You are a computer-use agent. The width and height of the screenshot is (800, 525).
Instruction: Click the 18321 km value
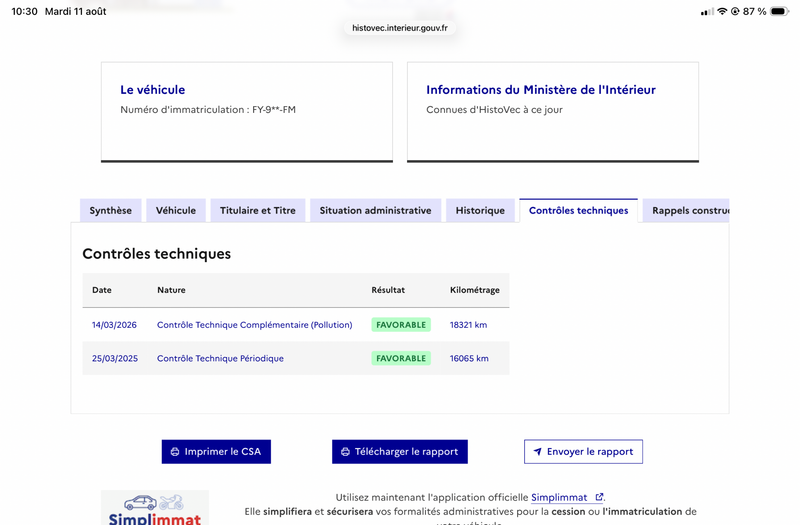pyautogui.click(x=468, y=324)
